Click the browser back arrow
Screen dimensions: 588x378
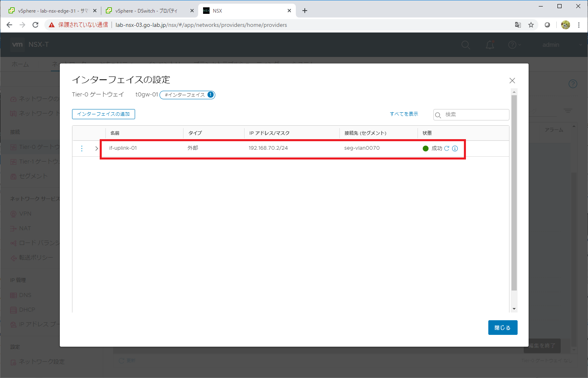[x=9, y=25]
